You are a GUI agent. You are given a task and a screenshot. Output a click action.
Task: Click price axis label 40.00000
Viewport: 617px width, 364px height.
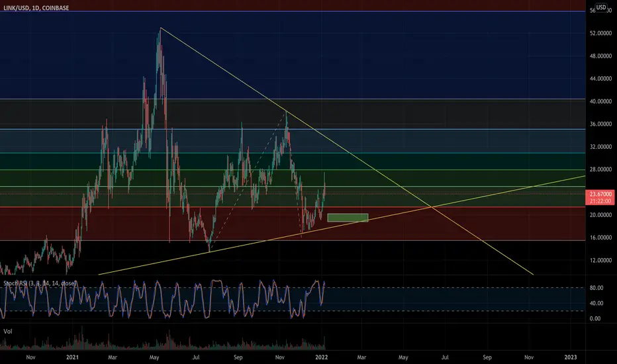(601, 101)
